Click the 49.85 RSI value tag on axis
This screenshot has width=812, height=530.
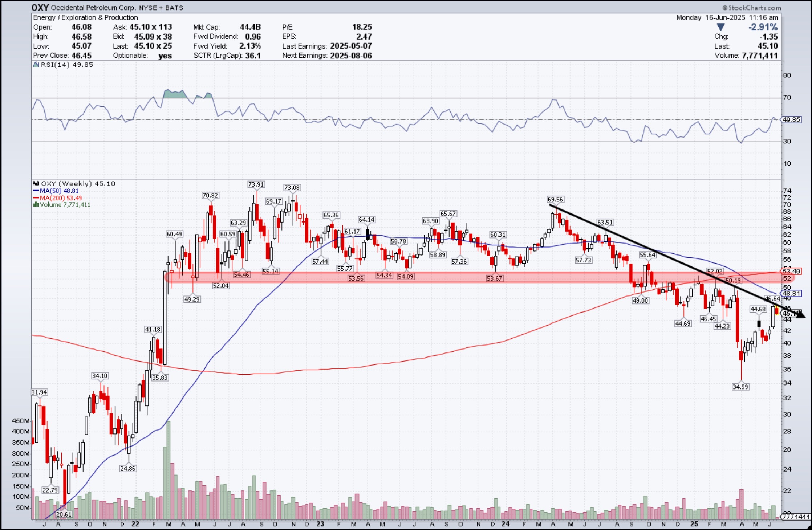point(792,119)
